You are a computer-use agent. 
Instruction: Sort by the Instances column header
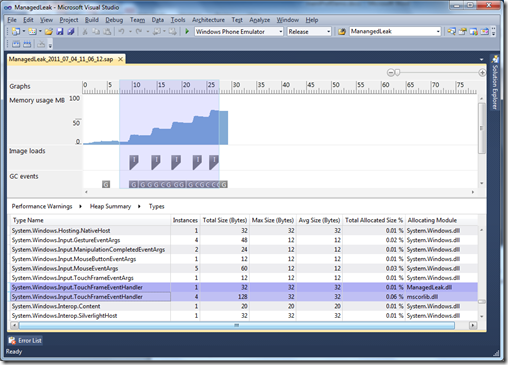pos(185,220)
